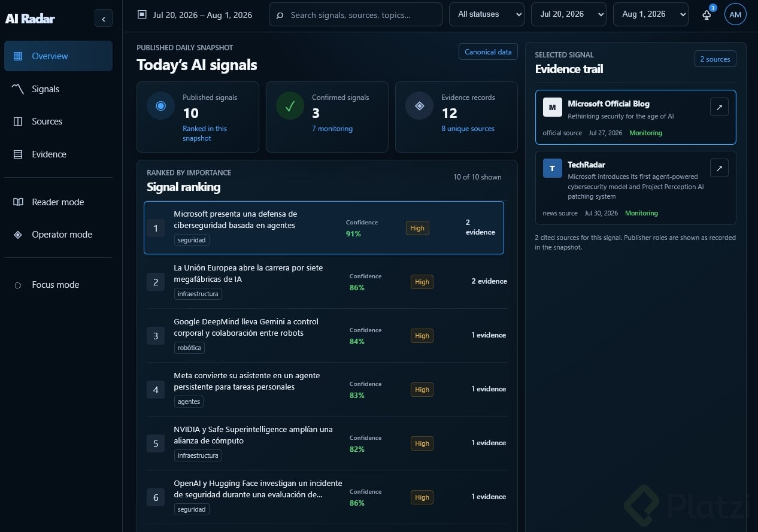Click the Published signals radio-dot icon
The height and width of the screenshot is (532, 758).
tap(160, 106)
